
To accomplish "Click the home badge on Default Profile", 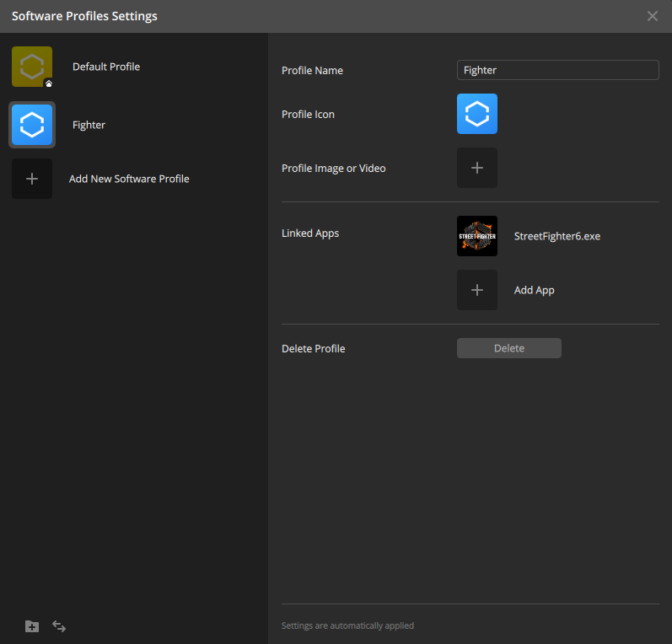I will [49, 83].
